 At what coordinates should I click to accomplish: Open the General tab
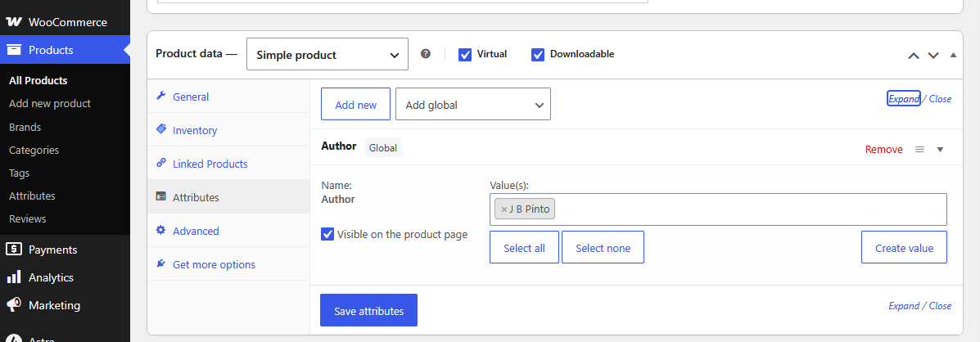(228, 97)
